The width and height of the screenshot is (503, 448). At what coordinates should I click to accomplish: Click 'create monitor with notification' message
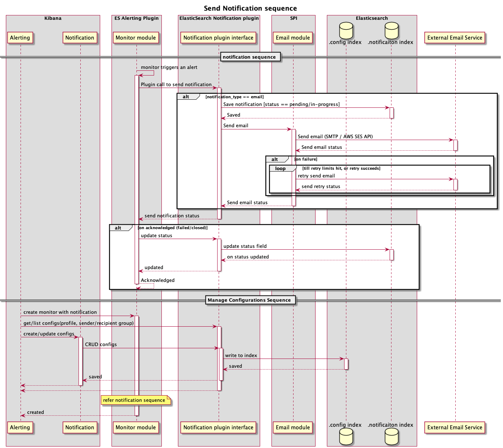(x=60, y=312)
